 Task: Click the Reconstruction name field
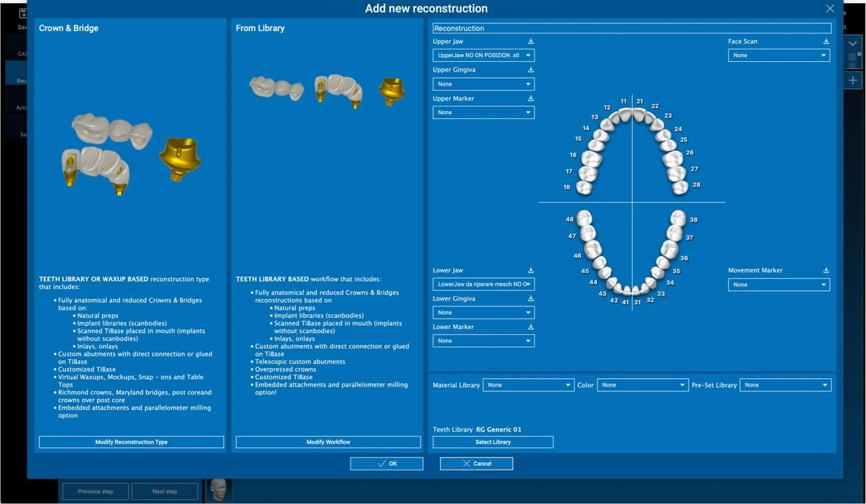pyautogui.click(x=632, y=28)
